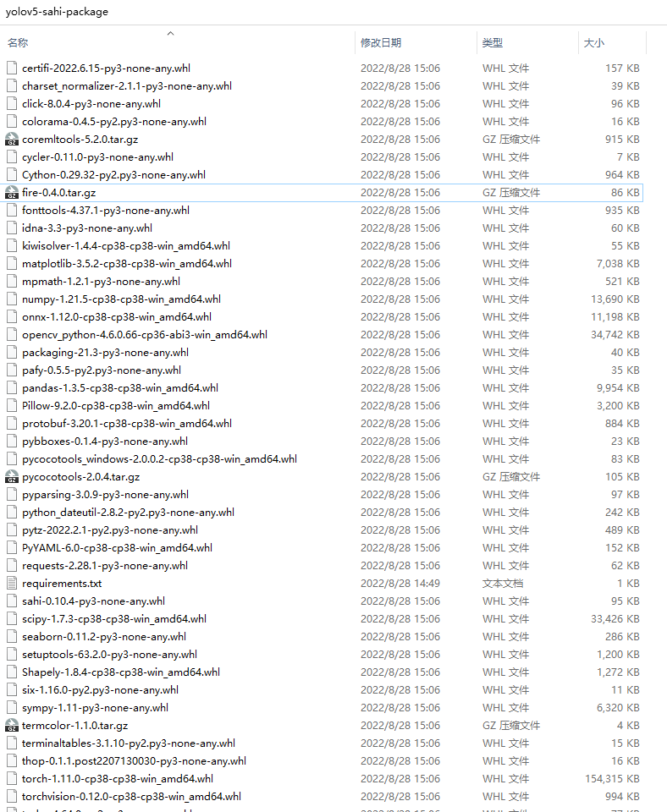Image resolution: width=667 pixels, height=812 pixels.
Task: Click the torchvision whl file icon
Action: 11,797
